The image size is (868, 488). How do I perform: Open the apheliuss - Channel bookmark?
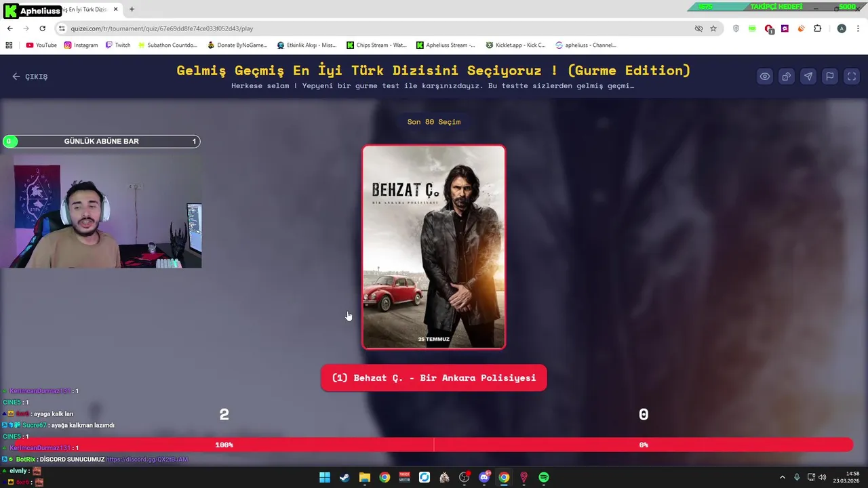coord(585,45)
